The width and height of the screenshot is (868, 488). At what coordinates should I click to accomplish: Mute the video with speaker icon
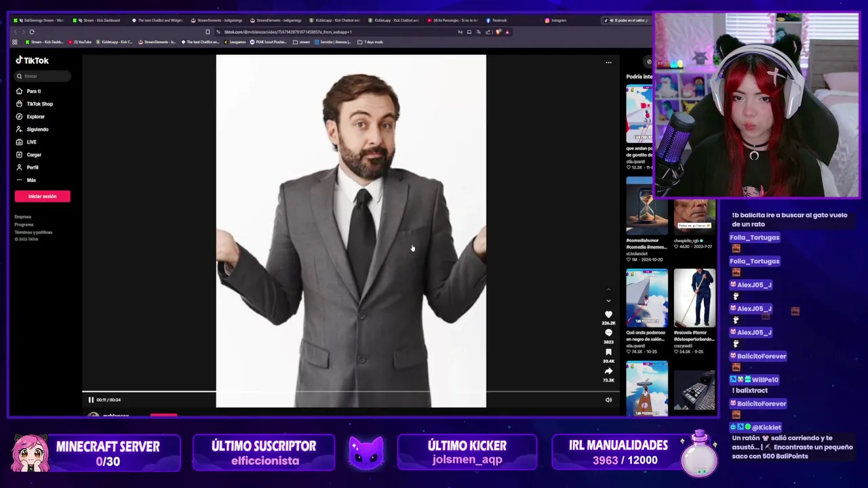click(x=608, y=400)
